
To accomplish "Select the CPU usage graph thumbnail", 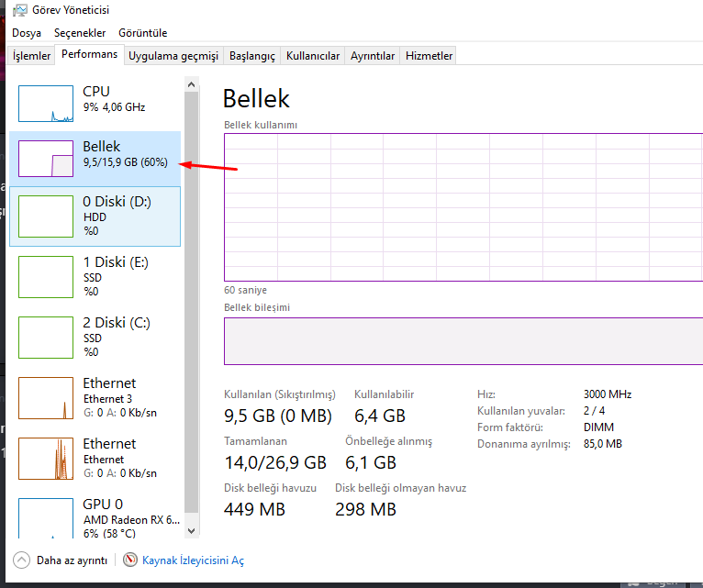I will [x=46, y=104].
